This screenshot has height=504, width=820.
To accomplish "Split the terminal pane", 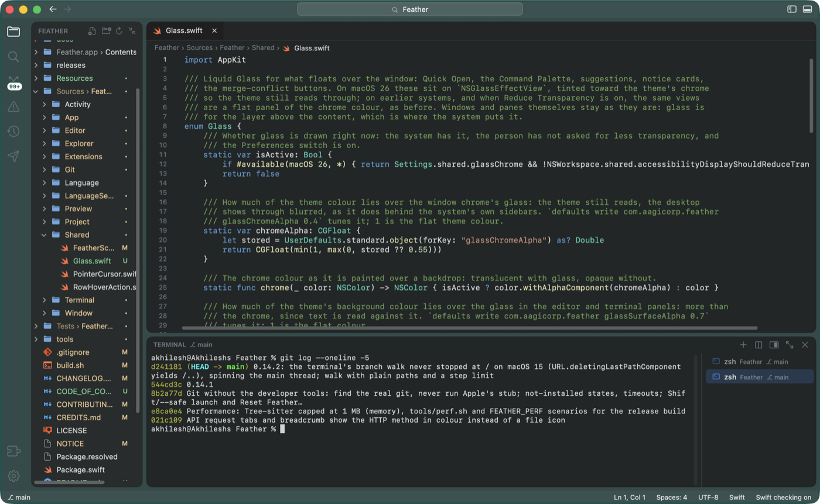I will pyautogui.click(x=758, y=345).
